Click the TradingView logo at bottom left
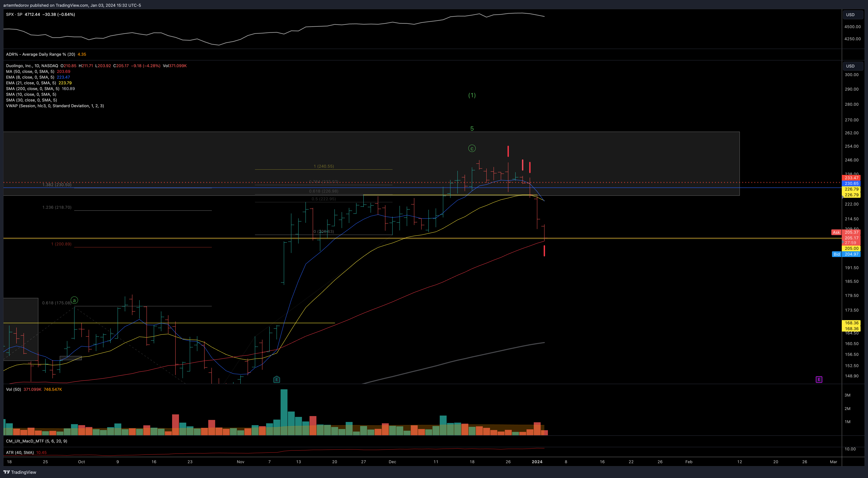This screenshot has height=478, width=868. 20,472
